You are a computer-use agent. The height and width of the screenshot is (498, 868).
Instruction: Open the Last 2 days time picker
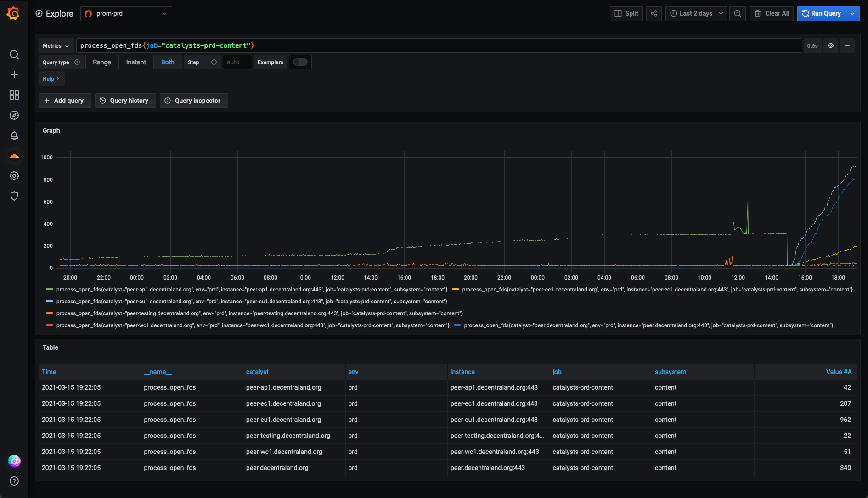[x=696, y=13]
